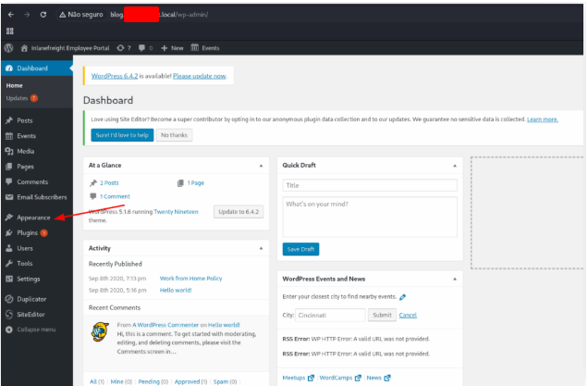The image size is (588, 386).
Task: Open the WordPress logo menu in admin bar
Action: pyautogui.click(x=8, y=47)
